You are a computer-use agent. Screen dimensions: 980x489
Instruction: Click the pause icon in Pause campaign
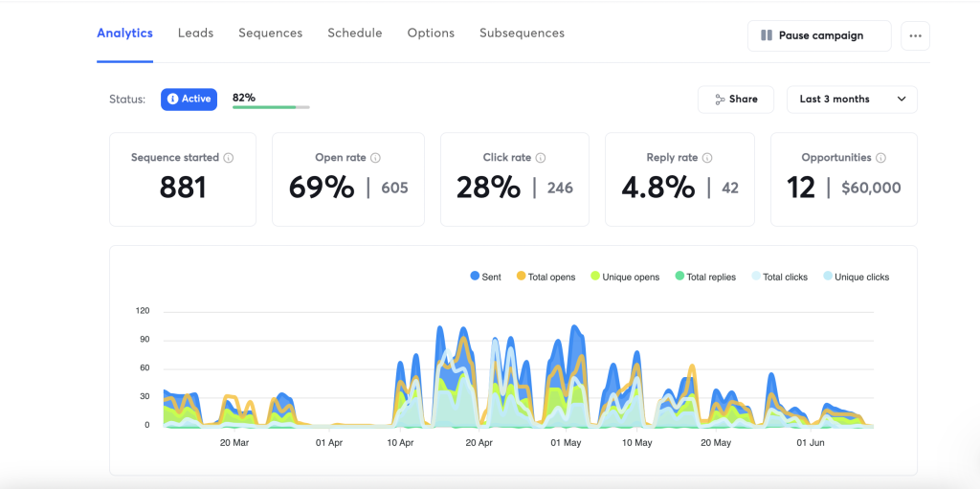tap(767, 36)
